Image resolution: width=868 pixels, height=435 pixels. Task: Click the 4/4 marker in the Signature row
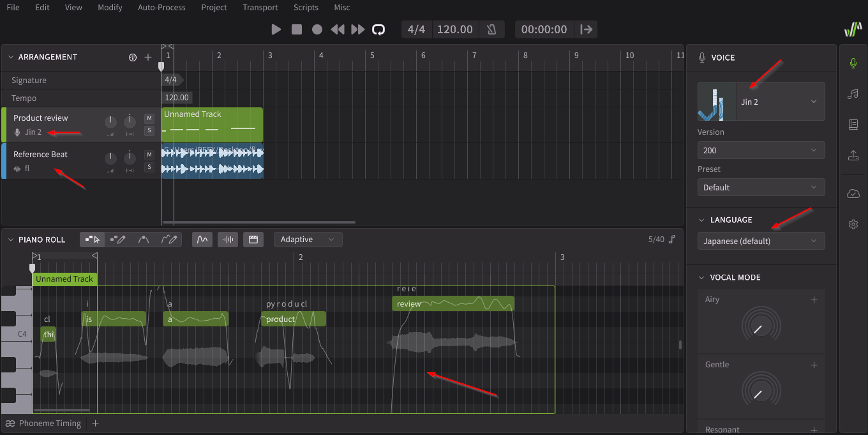171,80
